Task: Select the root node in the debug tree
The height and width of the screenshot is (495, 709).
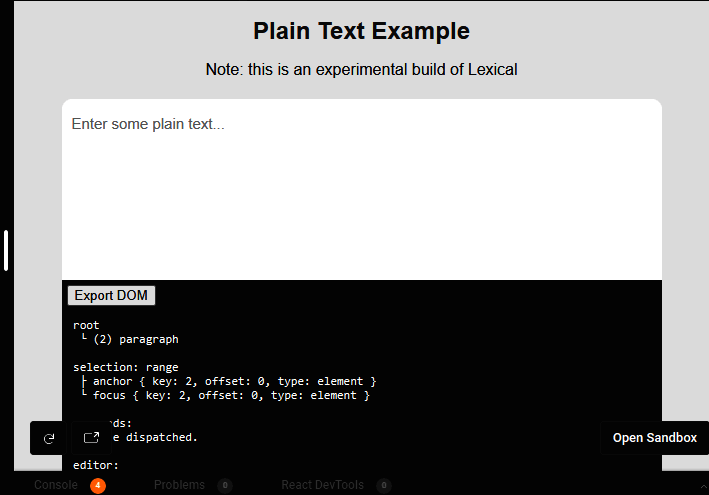Action: point(86,325)
